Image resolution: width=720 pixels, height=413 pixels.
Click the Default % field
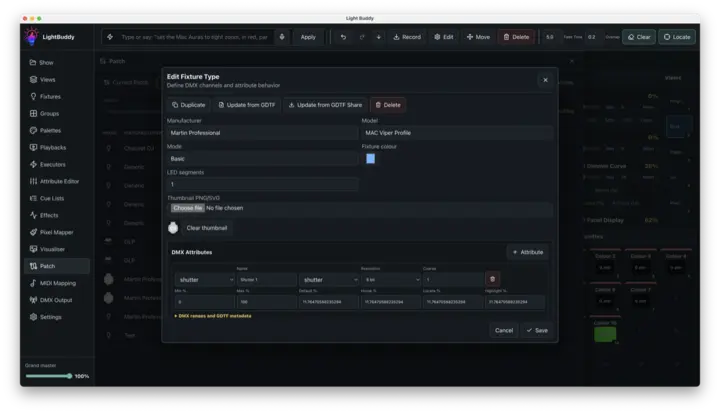click(329, 302)
